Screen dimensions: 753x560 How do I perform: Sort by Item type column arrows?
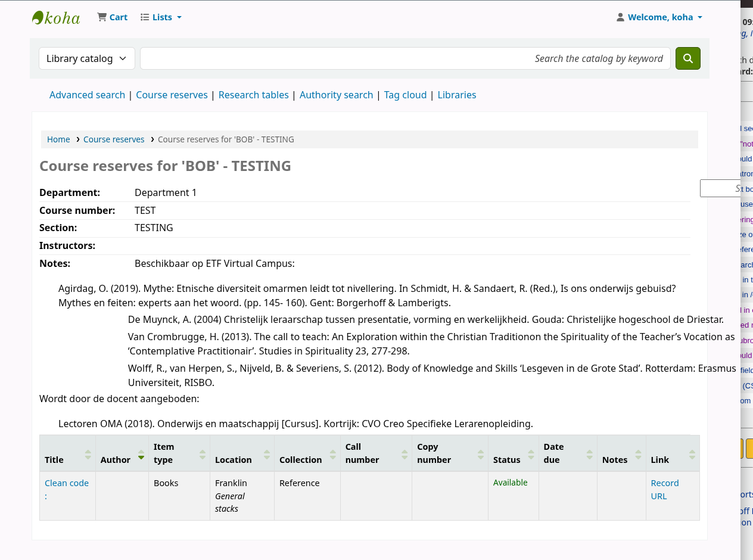pyautogui.click(x=202, y=454)
